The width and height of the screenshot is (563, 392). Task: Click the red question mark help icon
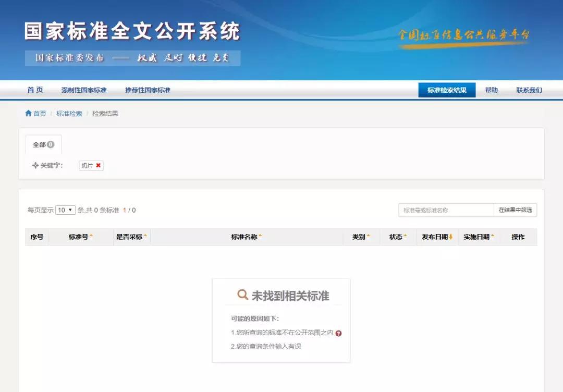338,332
